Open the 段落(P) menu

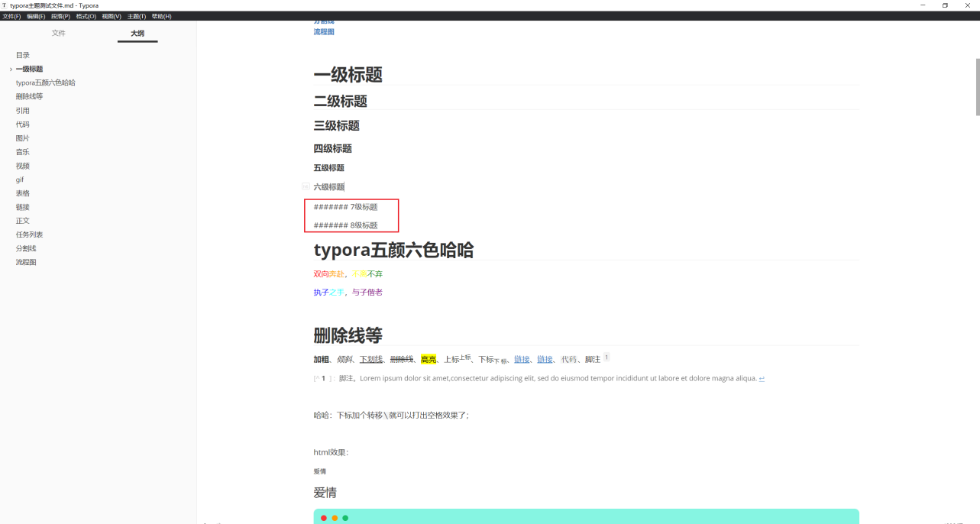61,16
